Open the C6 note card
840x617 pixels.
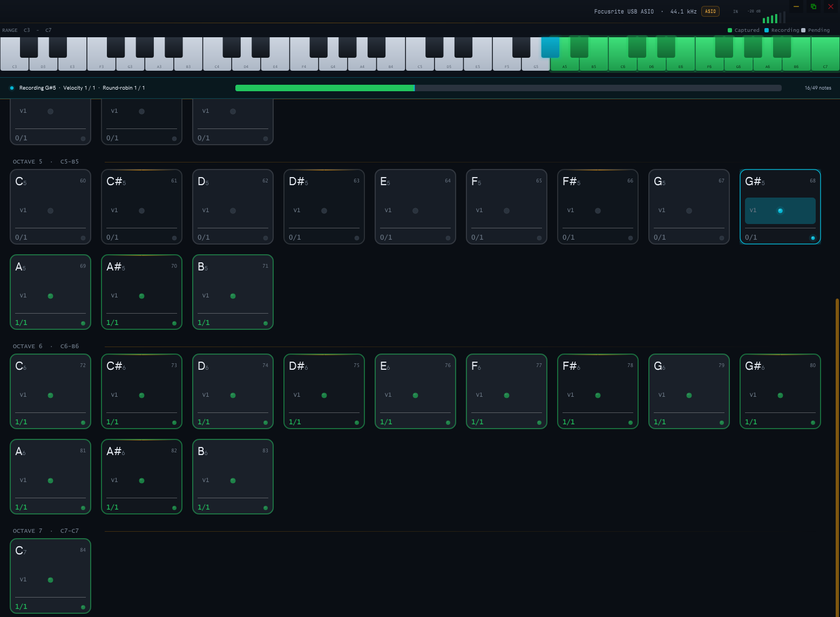point(50,391)
